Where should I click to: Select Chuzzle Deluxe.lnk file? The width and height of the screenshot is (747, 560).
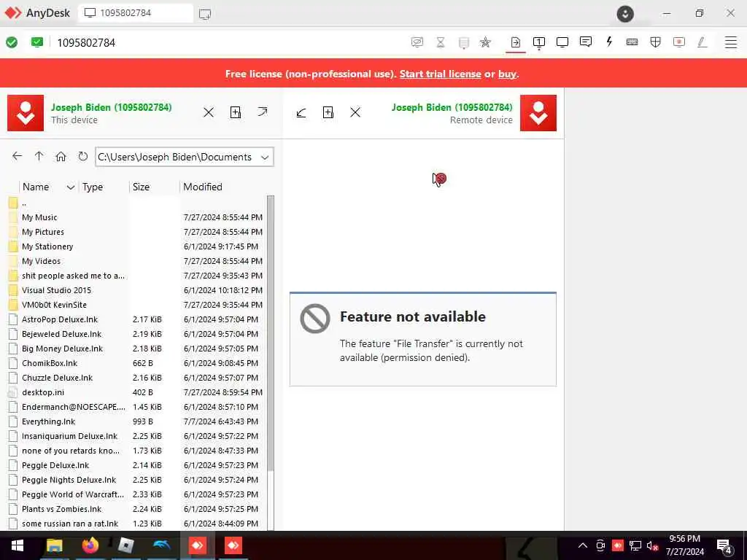tap(136, 378)
